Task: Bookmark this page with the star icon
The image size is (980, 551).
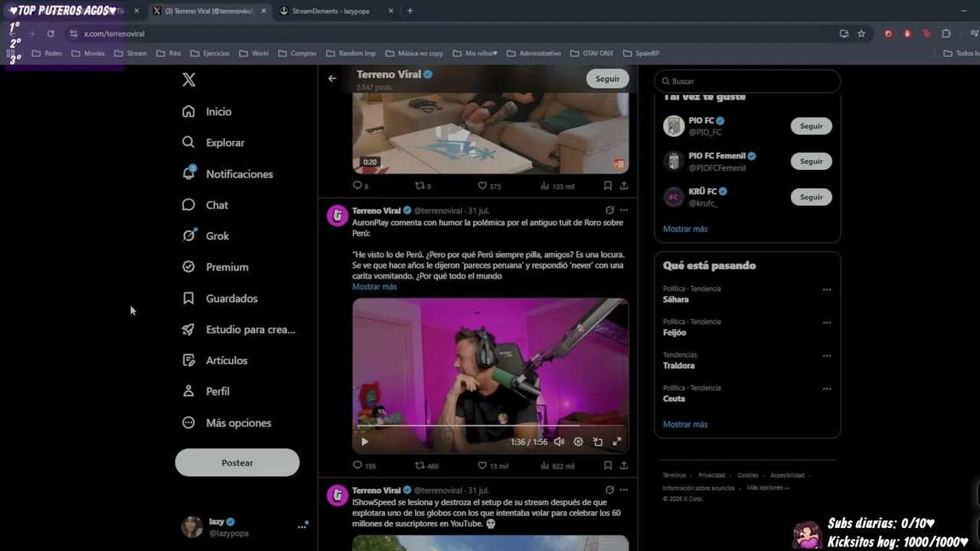Action: 861,34
